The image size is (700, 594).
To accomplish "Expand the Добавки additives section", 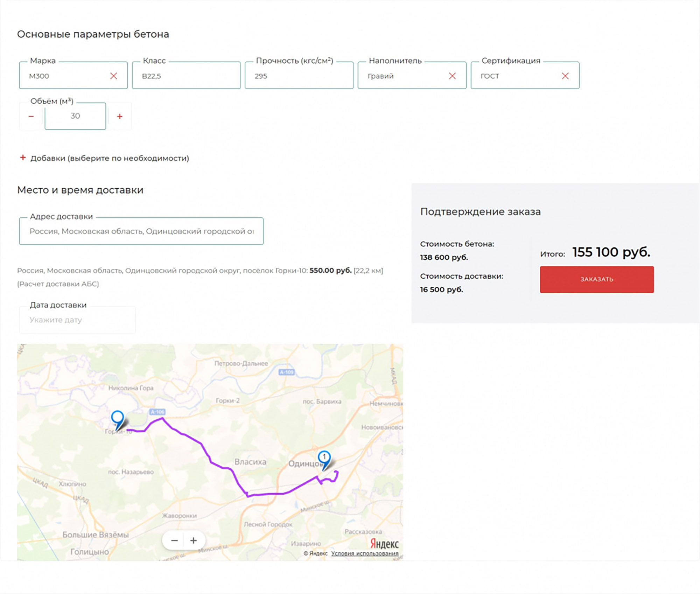I will point(105,158).
